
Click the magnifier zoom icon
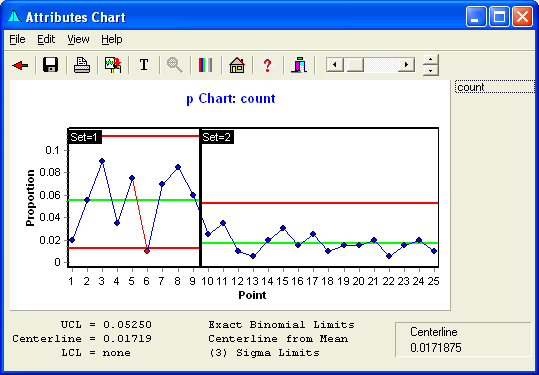(x=175, y=65)
